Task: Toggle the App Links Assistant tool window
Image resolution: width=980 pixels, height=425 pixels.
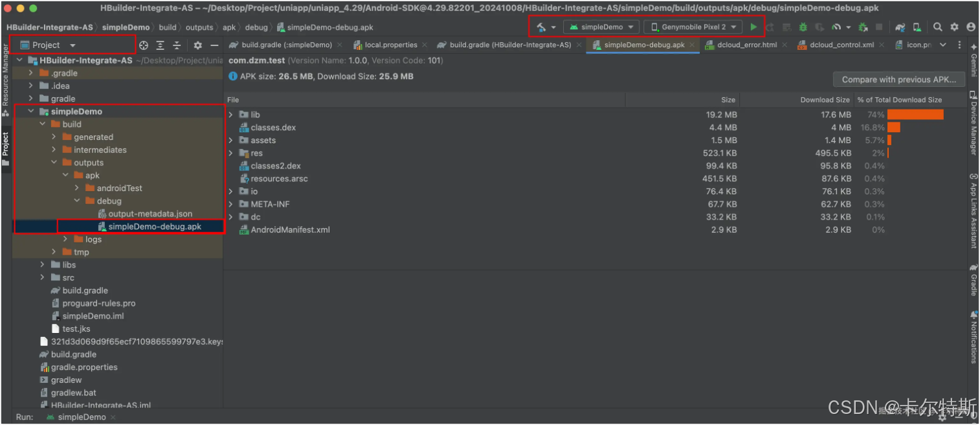Action: [974, 211]
